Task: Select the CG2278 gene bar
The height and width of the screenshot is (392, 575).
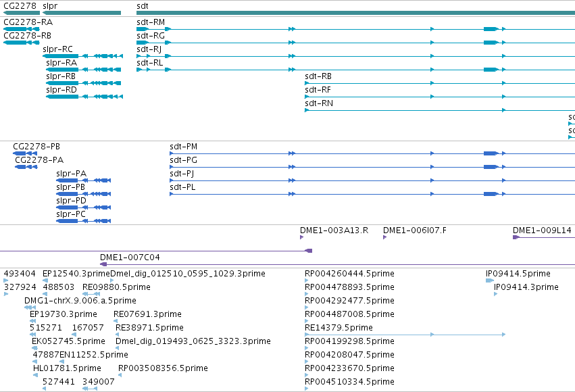Action: click(x=21, y=13)
